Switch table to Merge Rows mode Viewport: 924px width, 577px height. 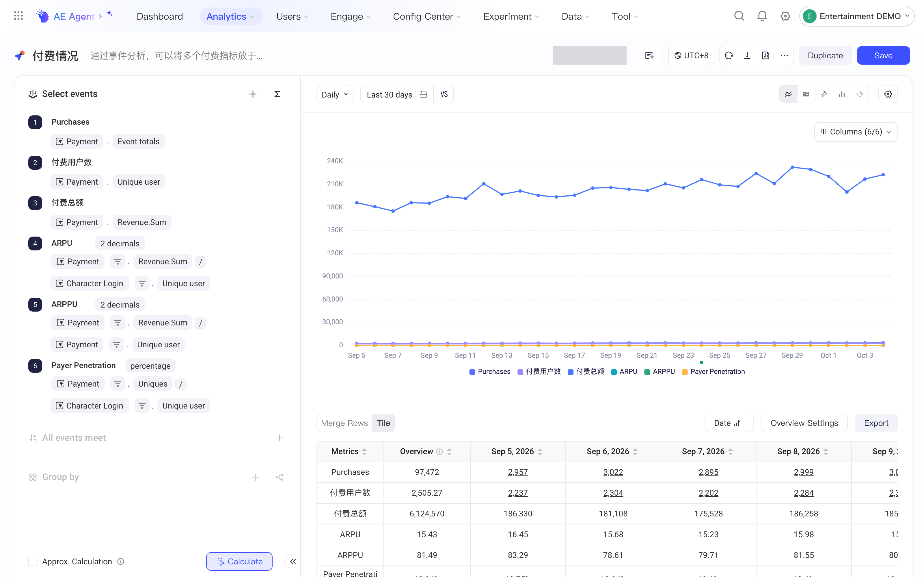pyautogui.click(x=344, y=423)
